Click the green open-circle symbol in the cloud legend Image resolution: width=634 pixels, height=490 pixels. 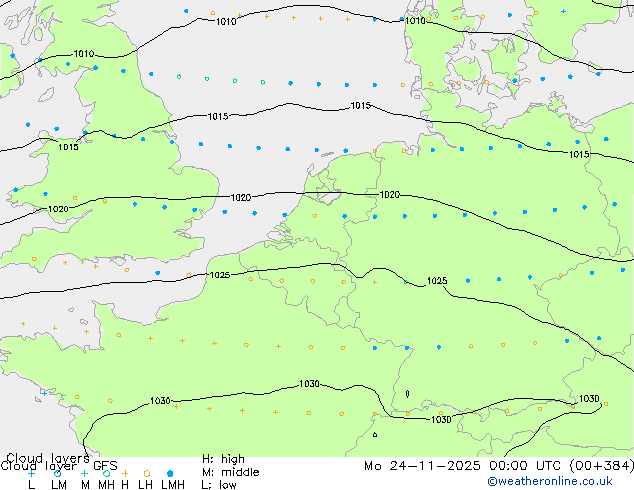point(106,473)
